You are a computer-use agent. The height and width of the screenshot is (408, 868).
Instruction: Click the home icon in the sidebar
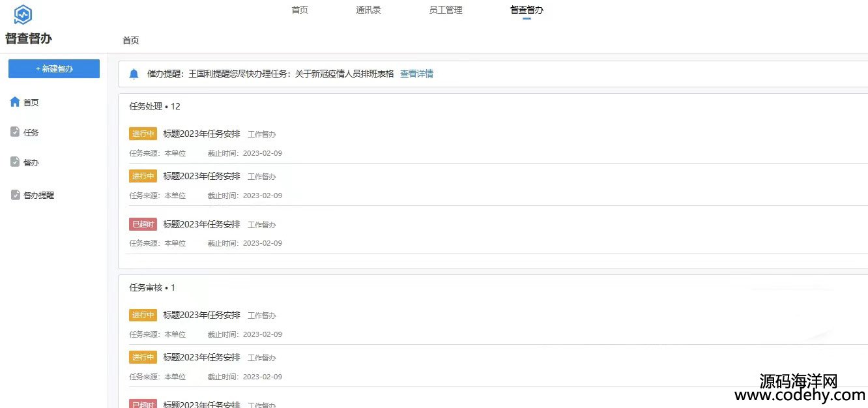[15, 102]
